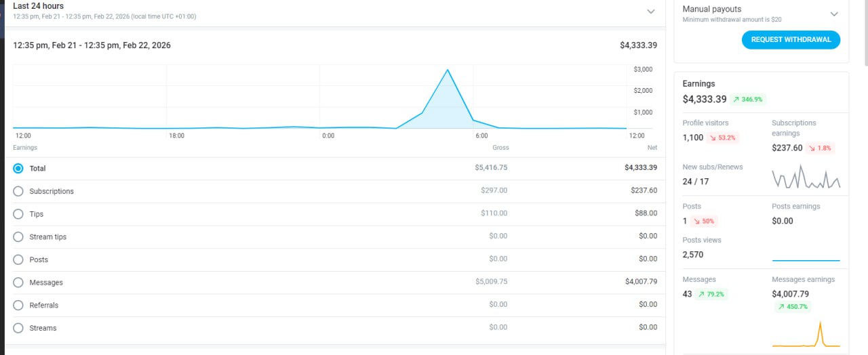
Task: Click the $88.00 tips net value
Action: 646,213
